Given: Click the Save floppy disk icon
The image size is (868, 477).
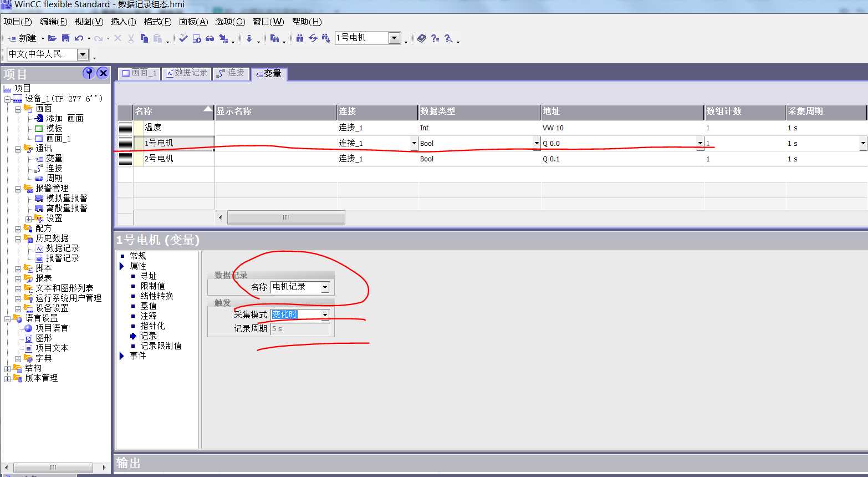Looking at the screenshot, I should click(x=65, y=38).
